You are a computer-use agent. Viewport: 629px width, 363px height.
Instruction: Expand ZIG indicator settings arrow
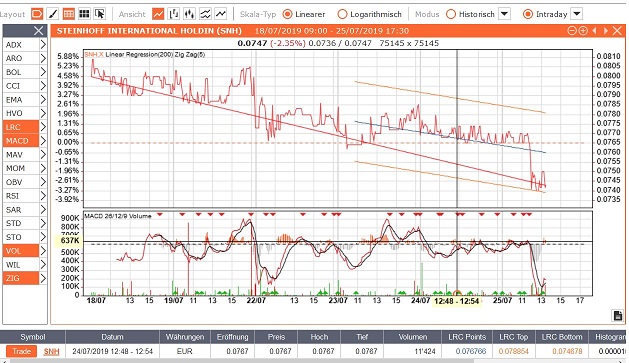pyautogui.click(x=43, y=278)
